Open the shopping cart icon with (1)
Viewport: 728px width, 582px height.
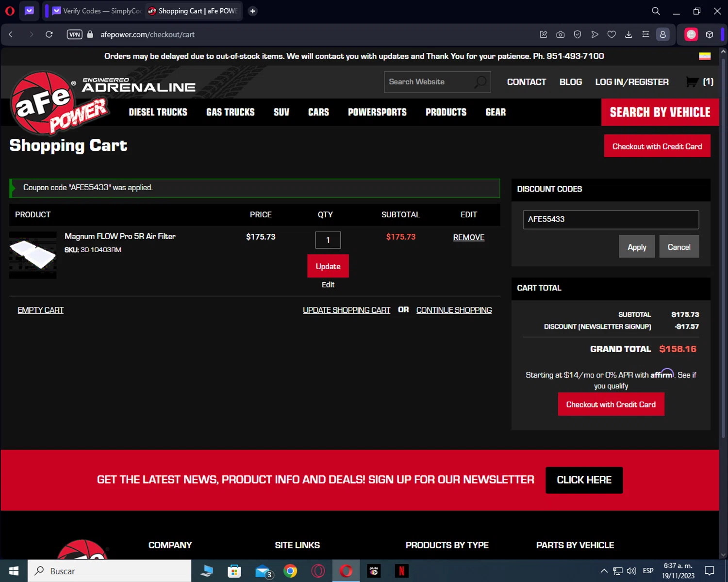(x=699, y=82)
